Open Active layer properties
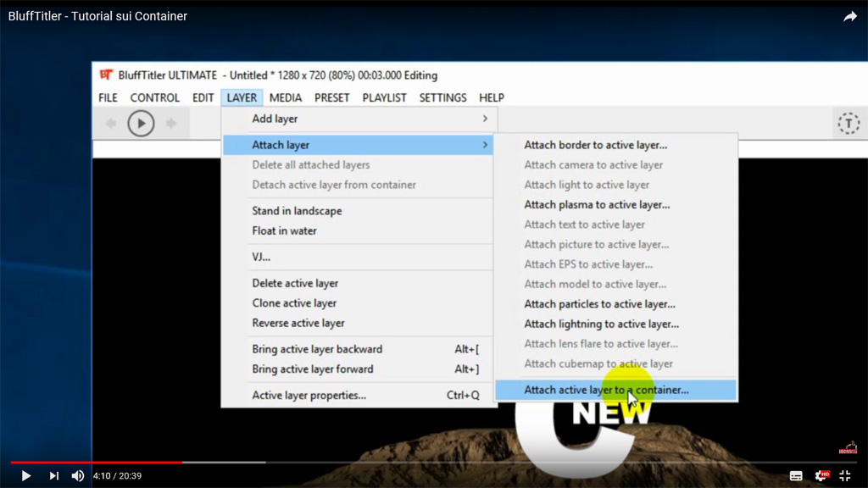 tap(309, 395)
